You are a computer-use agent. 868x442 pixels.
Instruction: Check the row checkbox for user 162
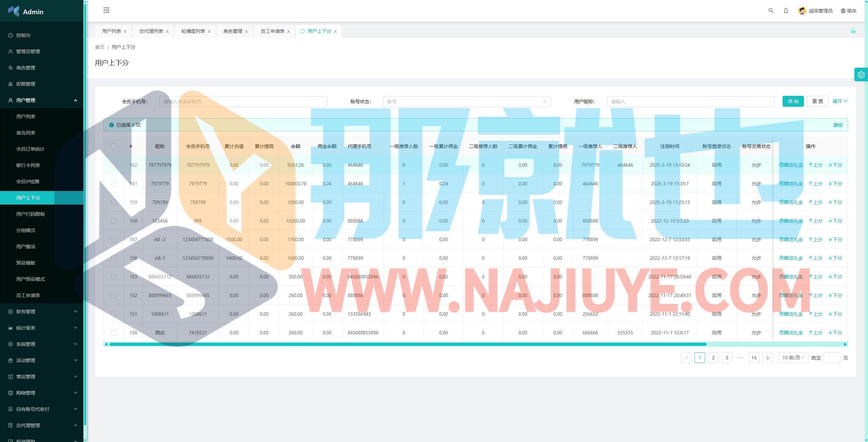click(114, 165)
